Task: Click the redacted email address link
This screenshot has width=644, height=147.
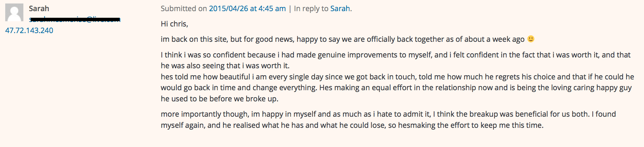Action: (x=75, y=20)
